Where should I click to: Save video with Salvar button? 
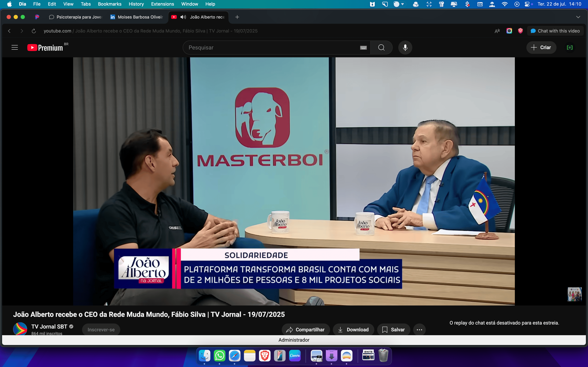pyautogui.click(x=393, y=330)
